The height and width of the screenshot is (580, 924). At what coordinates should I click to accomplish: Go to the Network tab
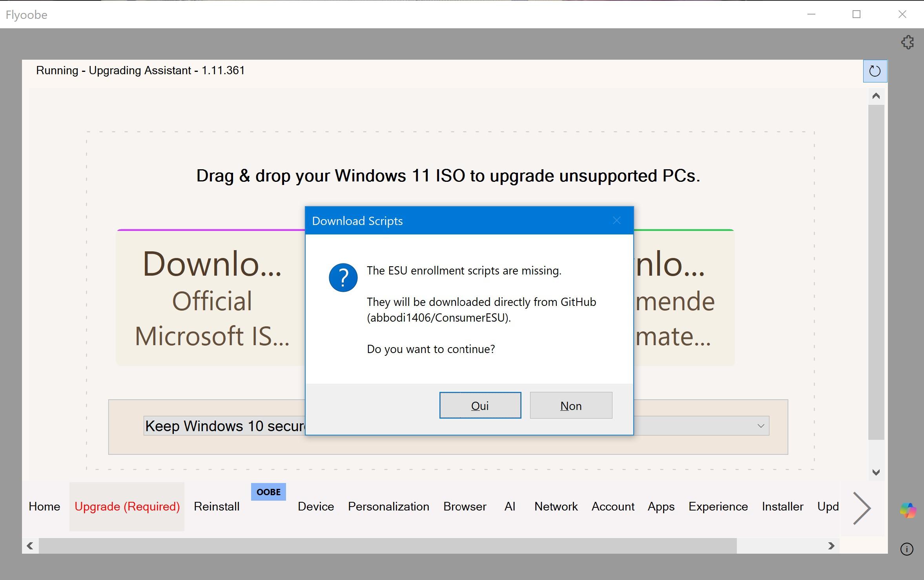point(556,507)
